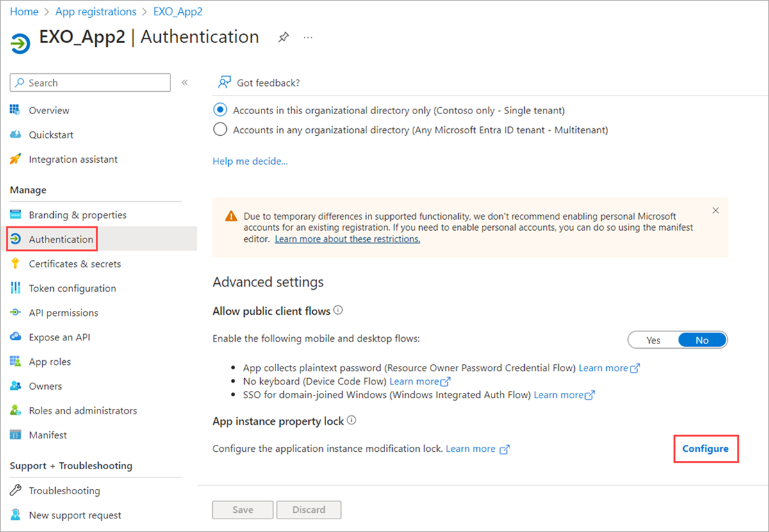Select the Multitenant accounts radio option
Screen dimensions: 769x532
220,130
